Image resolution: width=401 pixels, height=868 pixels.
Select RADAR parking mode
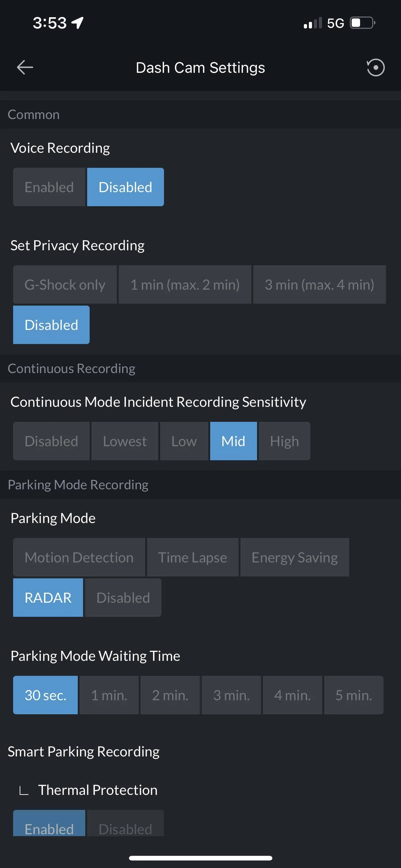(48, 597)
